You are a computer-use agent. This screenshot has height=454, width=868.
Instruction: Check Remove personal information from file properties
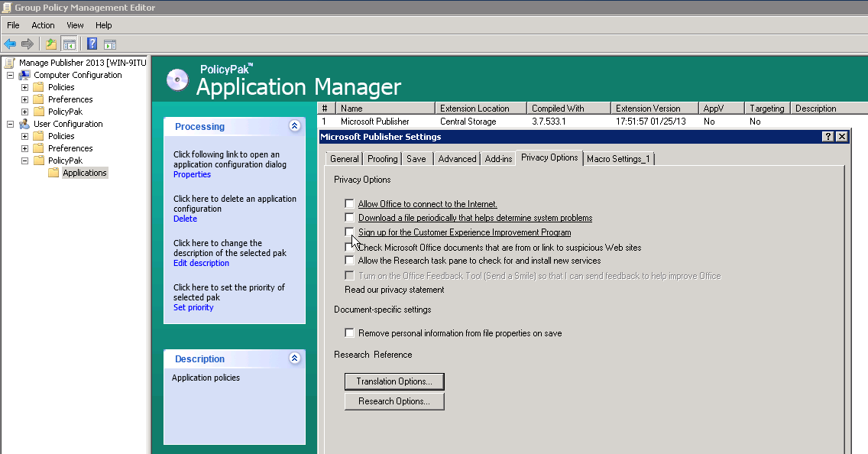point(349,332)
